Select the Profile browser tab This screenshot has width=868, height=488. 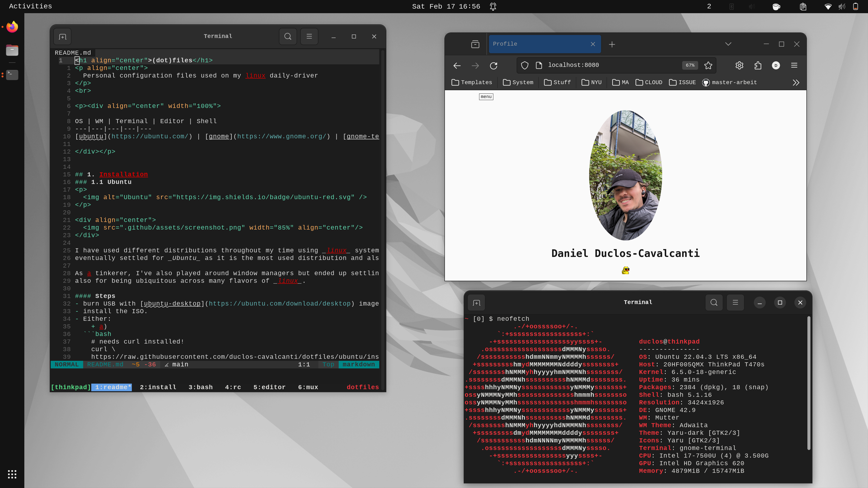(539, 44)
